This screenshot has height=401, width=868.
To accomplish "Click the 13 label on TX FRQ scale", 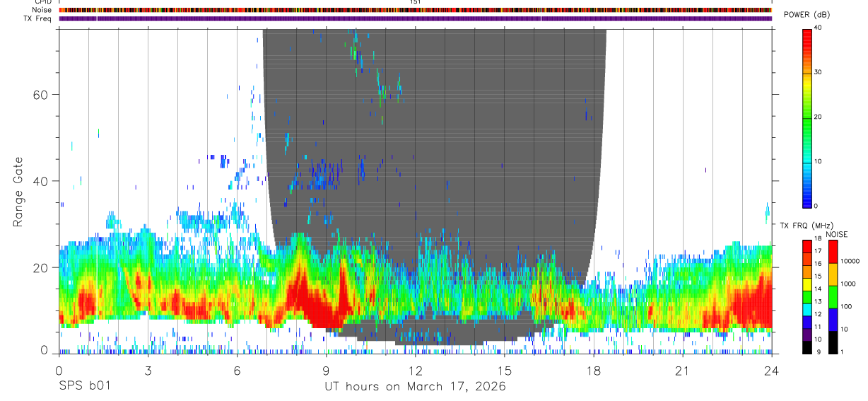I will (819, 301).
